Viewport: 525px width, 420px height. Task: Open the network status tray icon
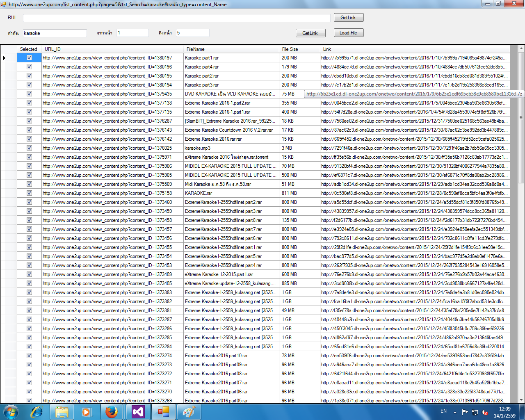click(x=475, y=412)
